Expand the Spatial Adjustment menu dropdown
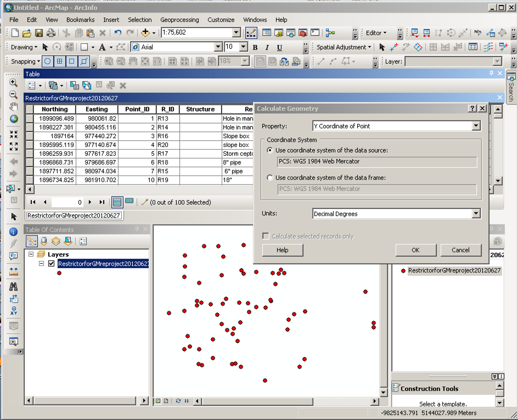 point(344,47)
